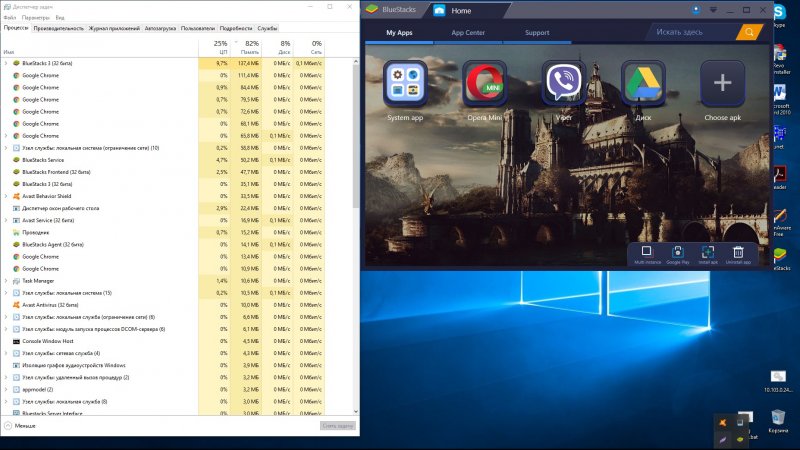The width and height of the screenshot is (800, 450).
Task: Sort by the Диск column header
Action: pyautogui.click(x=277, y=47)
